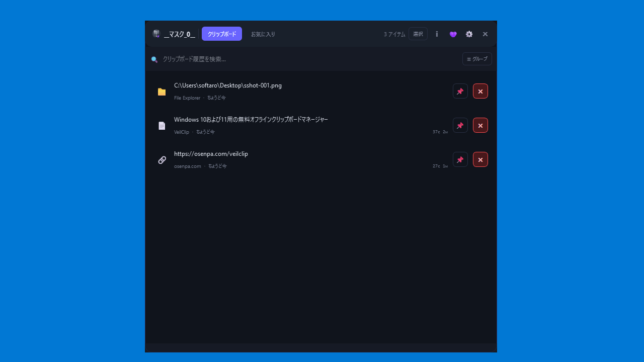Image resolution: width=644 pixels, height=362 pixels.
Task: Pin the Windows 10 text clip entry
Action: click(460, 125)
